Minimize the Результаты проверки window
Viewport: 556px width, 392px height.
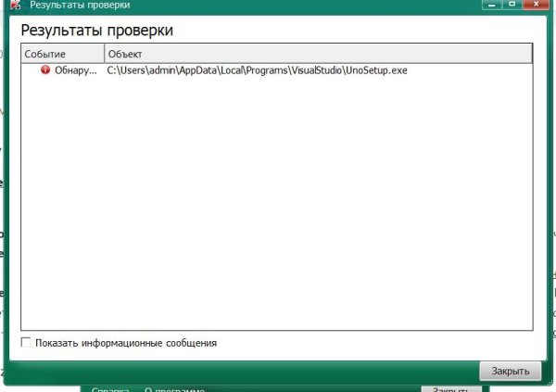click(x=491, y=5)
